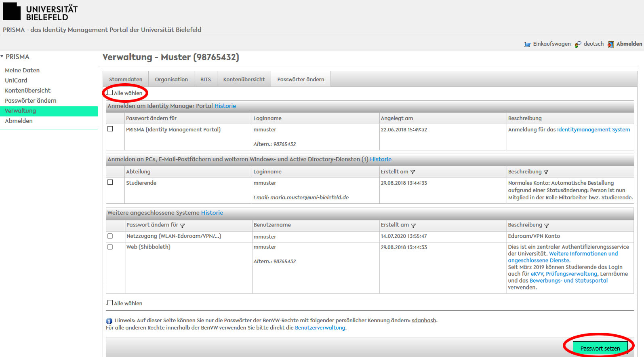Collapse the PRISMA sidebar menu
Viewport: 644px width, 357px height.
point(2,57)
